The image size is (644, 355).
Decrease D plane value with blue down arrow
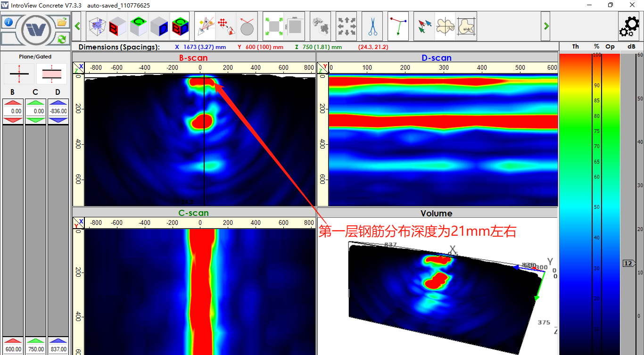58,120
